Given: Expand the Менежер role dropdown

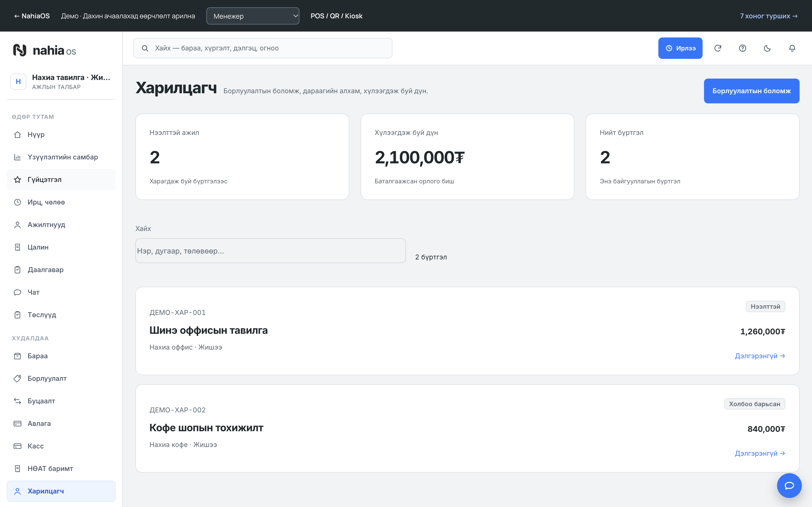Looking at the screenshot, I should click(x=253, y=16).
